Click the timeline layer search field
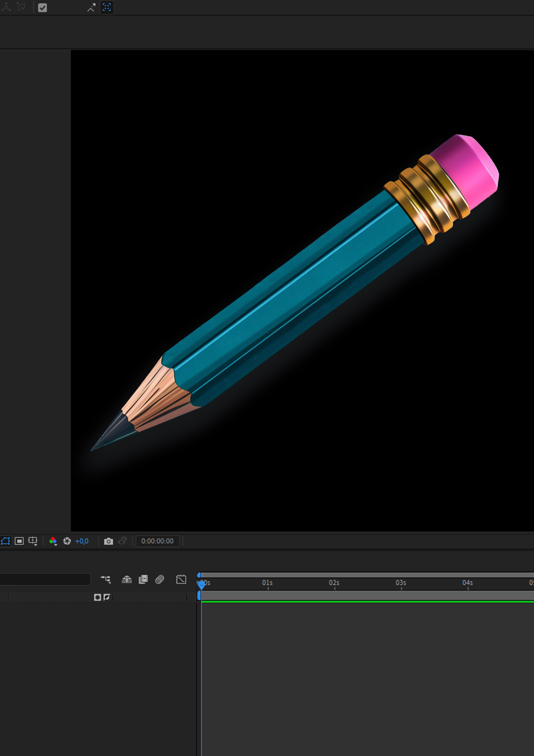 (45, 579)
